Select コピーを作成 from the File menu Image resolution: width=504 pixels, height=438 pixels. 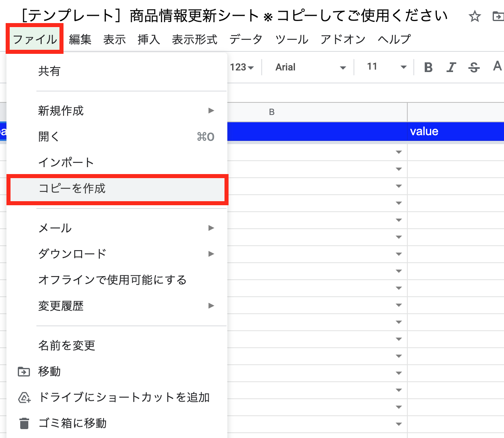click(x=72, y=189)
